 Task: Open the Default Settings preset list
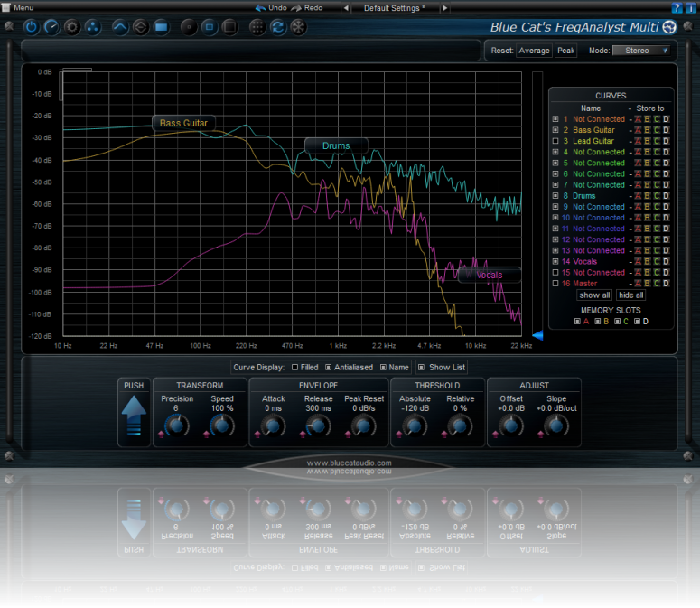click(394, 7)
